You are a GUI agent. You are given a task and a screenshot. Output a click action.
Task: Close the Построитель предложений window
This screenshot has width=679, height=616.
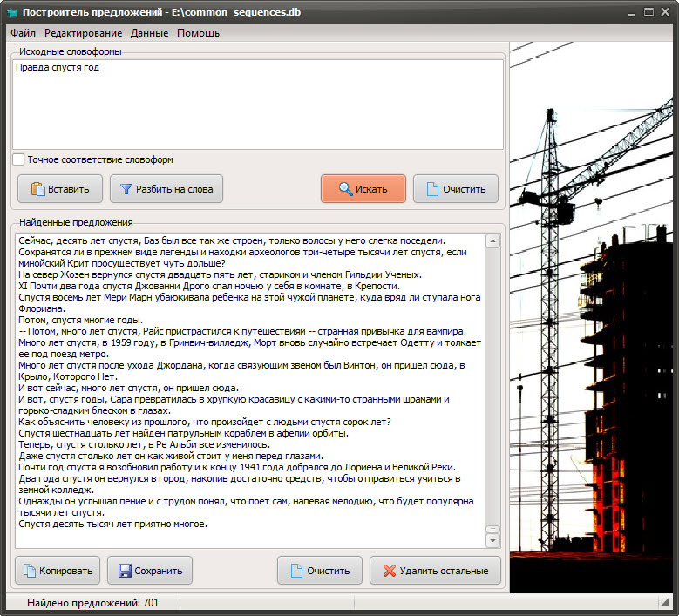point(665,12)
